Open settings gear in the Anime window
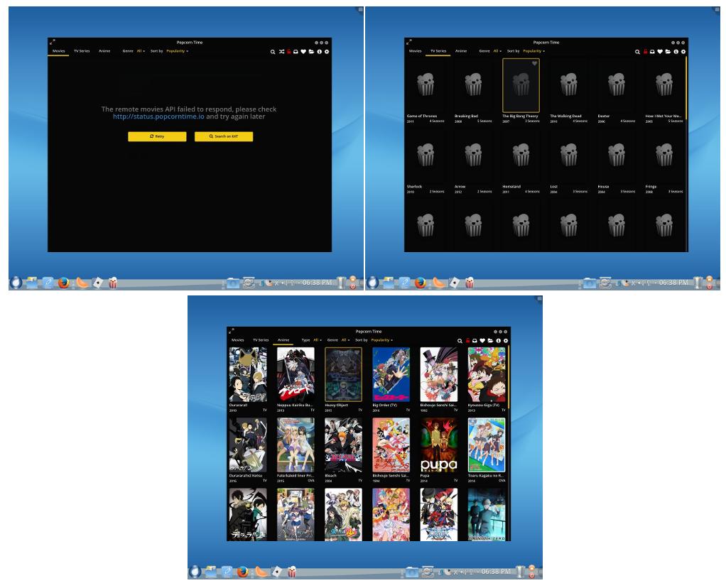The image size is (726, 588). [506, 341]
